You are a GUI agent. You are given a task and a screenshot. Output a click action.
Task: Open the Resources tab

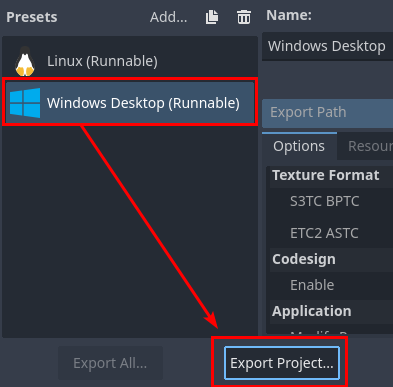[365, 146]
